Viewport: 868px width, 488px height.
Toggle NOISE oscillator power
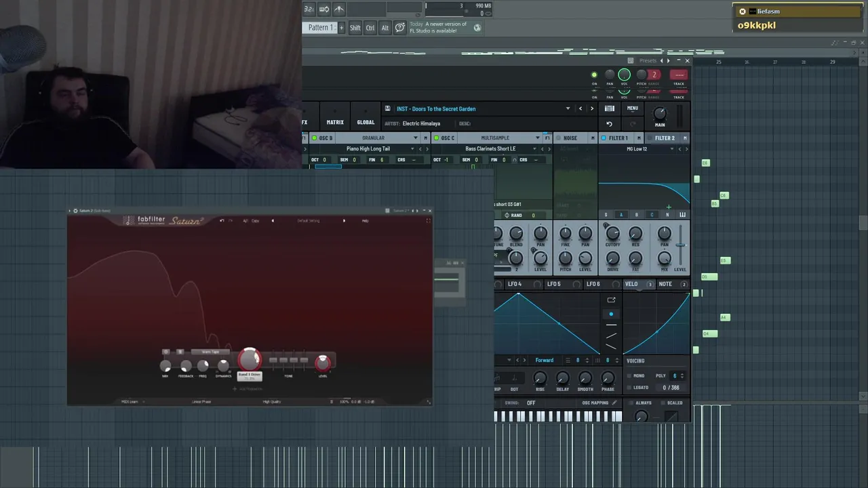[x=558, y=138]
